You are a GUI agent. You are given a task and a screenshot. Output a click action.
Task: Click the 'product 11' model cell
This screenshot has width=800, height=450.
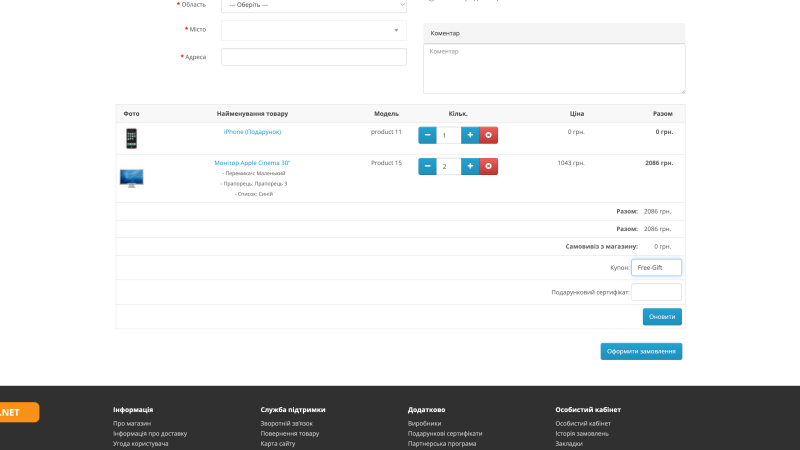click(x=386, y=132)
